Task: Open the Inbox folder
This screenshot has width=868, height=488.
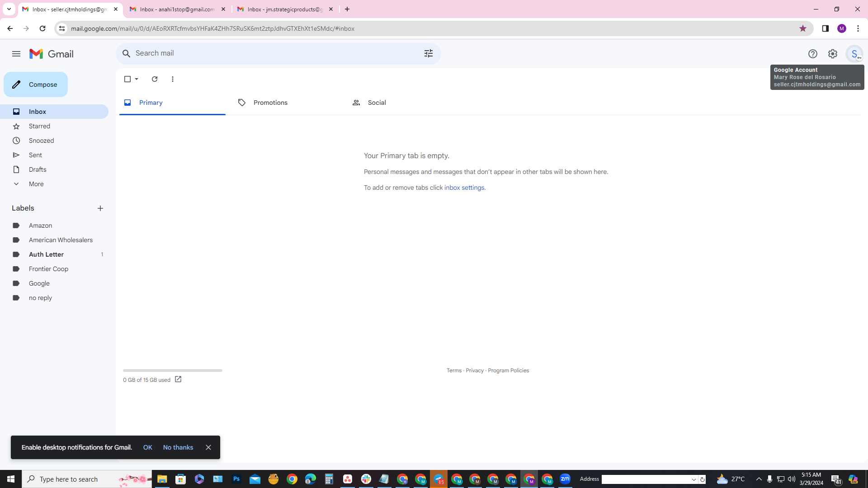Action: pyautogui.click(x=54, y=112)
